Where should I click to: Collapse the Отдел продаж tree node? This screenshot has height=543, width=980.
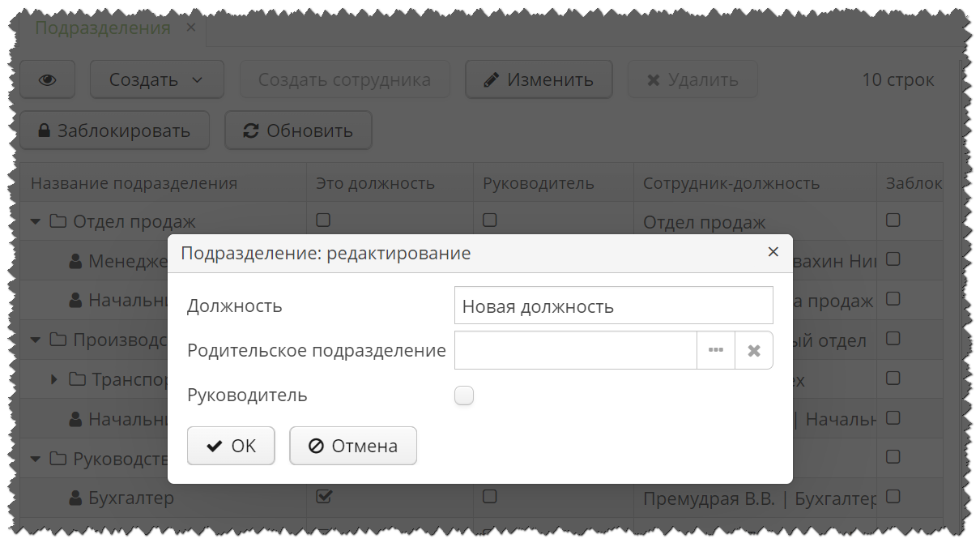[x=35, y=220]
